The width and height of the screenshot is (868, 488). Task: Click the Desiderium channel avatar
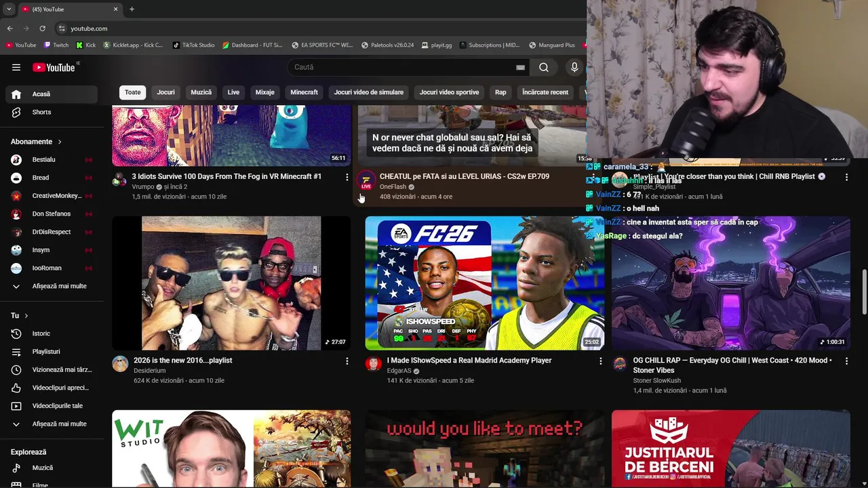pyautogui.click(x=120, y=364)
